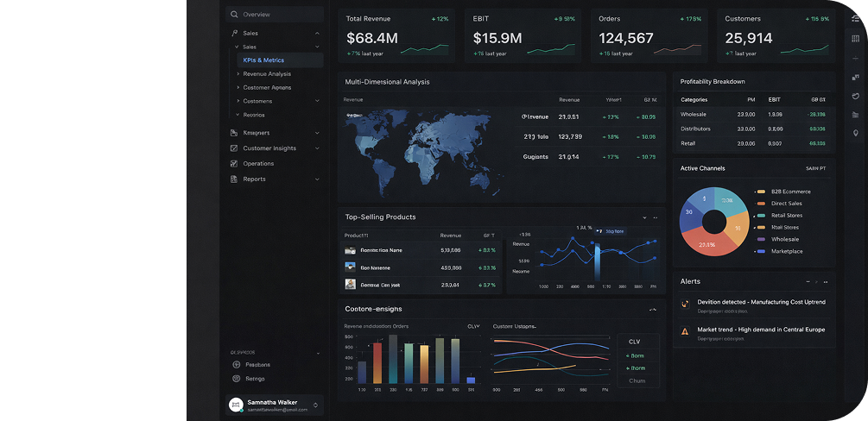868x421 pixels.
Task: Expand the Reports menu chevron
Action: [x=317, y=179]
